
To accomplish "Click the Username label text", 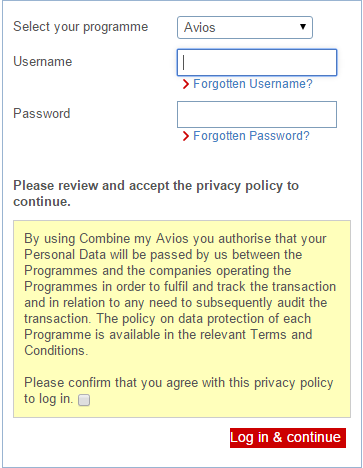I will pos(43,62).
